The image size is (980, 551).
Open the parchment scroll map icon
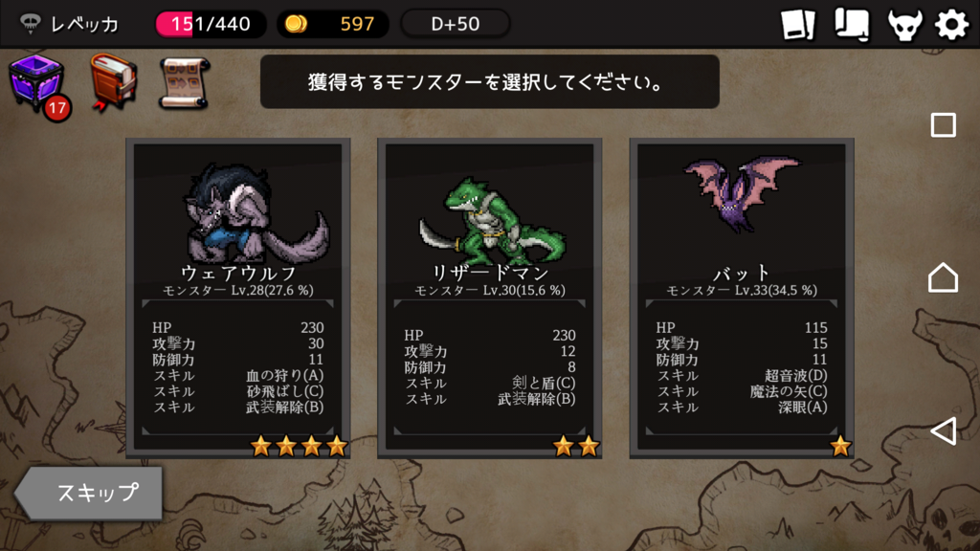[x=185, y=83]
